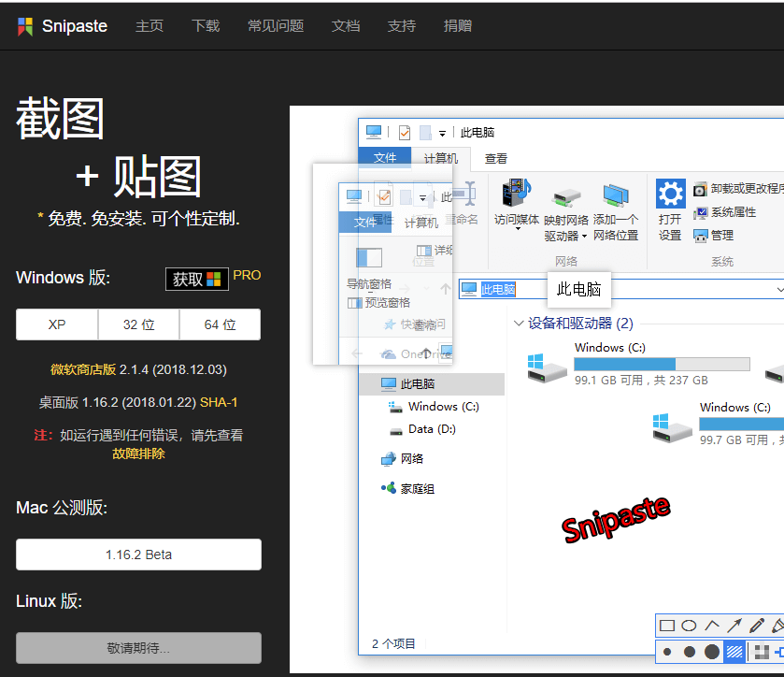Open the 故障排除 troubleshooting link
Viewport: 784px width, 677px height.
(138, 454)
